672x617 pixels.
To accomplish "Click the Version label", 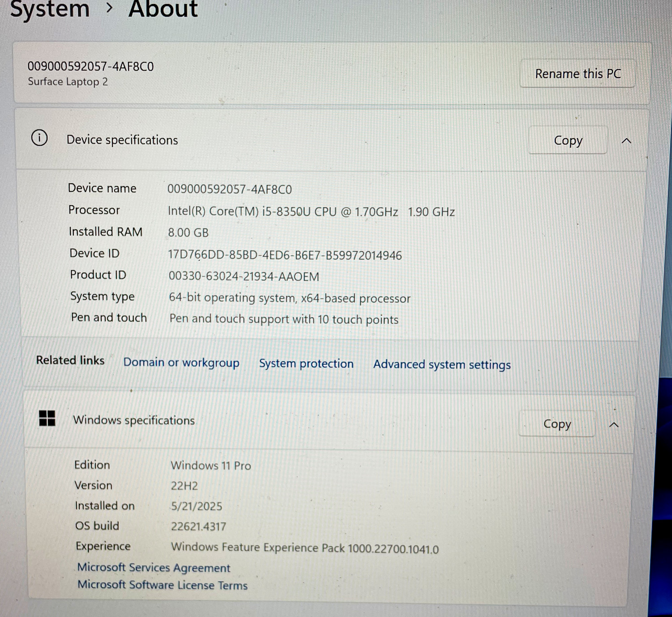I will click(x=93, y=485).
